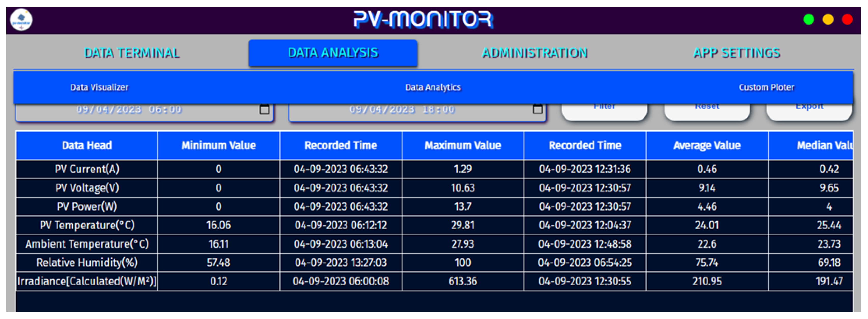Click the start datetime input field
The width and height of the screenshot is (868, 319).
(129, 110)
